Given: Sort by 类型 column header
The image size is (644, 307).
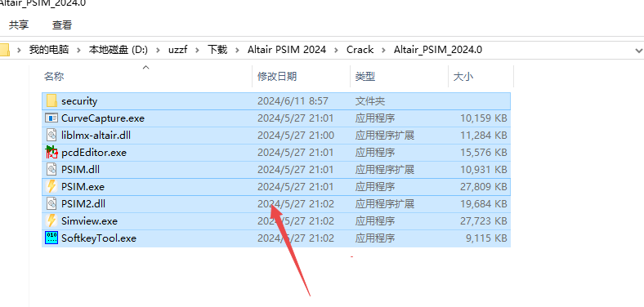Looking at the screenshot, I should pos(365,76).
